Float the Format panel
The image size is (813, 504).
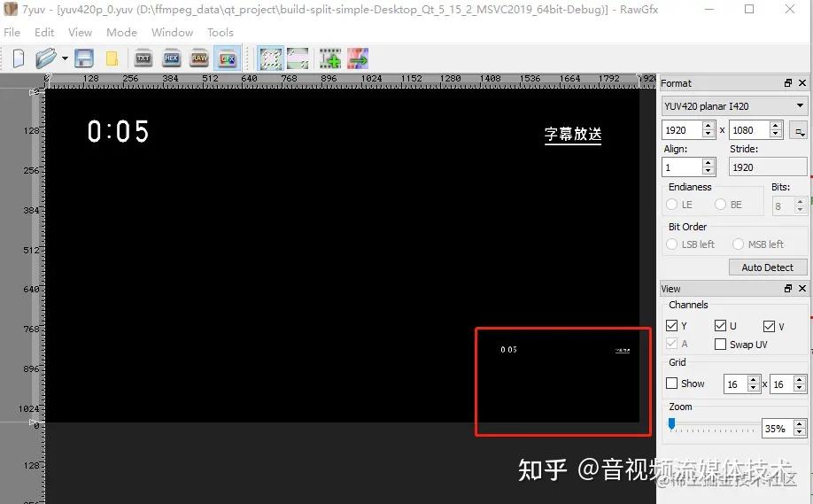point(788,83)
